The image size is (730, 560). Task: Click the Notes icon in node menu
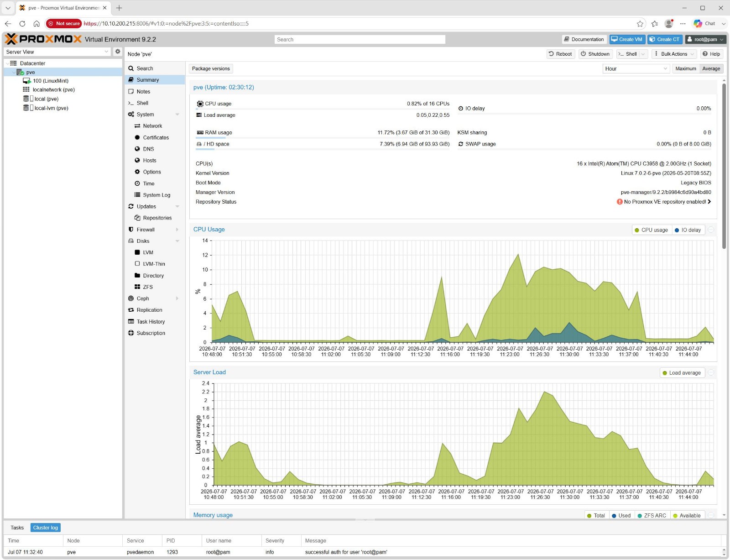(x=131, y=91)
